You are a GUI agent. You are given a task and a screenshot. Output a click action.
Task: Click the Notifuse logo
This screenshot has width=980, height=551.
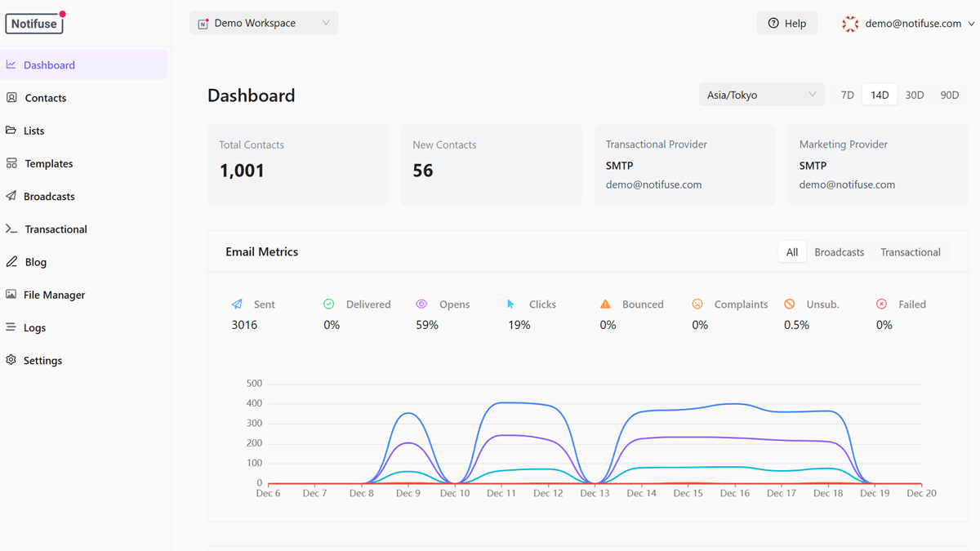pyautogui.click(x=34, y=24)
